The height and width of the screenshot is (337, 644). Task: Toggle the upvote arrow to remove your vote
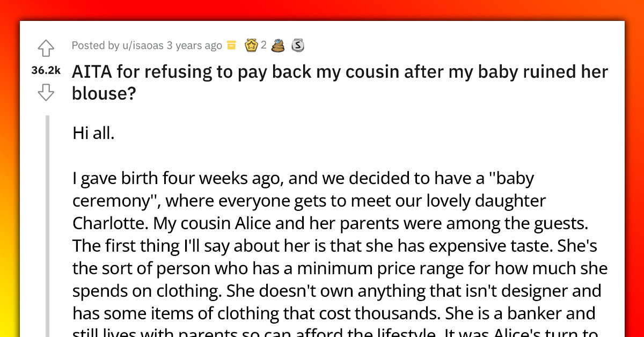[46, 48]
